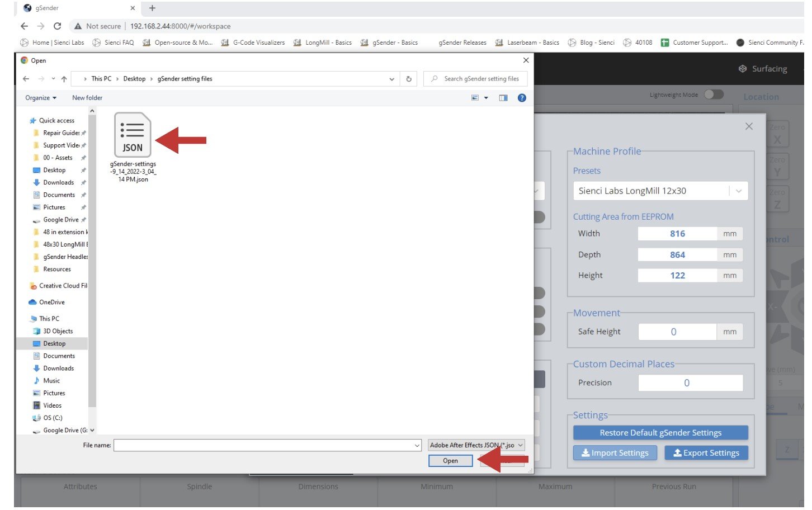Close the Open file dialog
812x510 pixels.
click(x=526, y=60)
